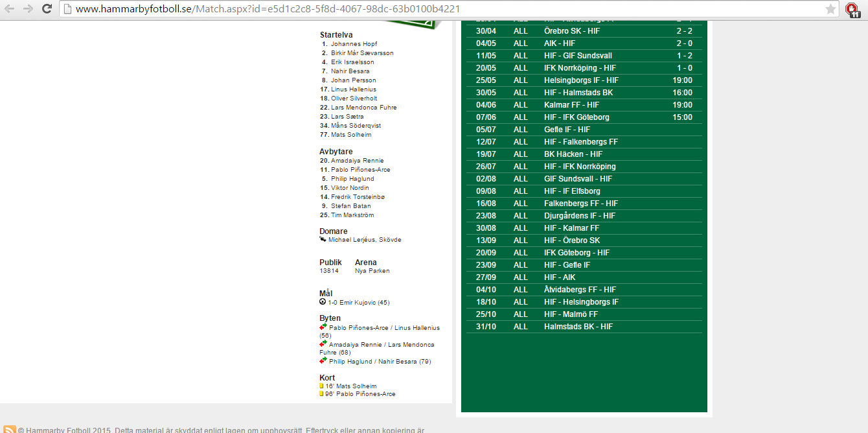Open player Erik Israelsson
Image resolution: width=868 pixels, height=433 pixels.
click(x=352, y=62)
